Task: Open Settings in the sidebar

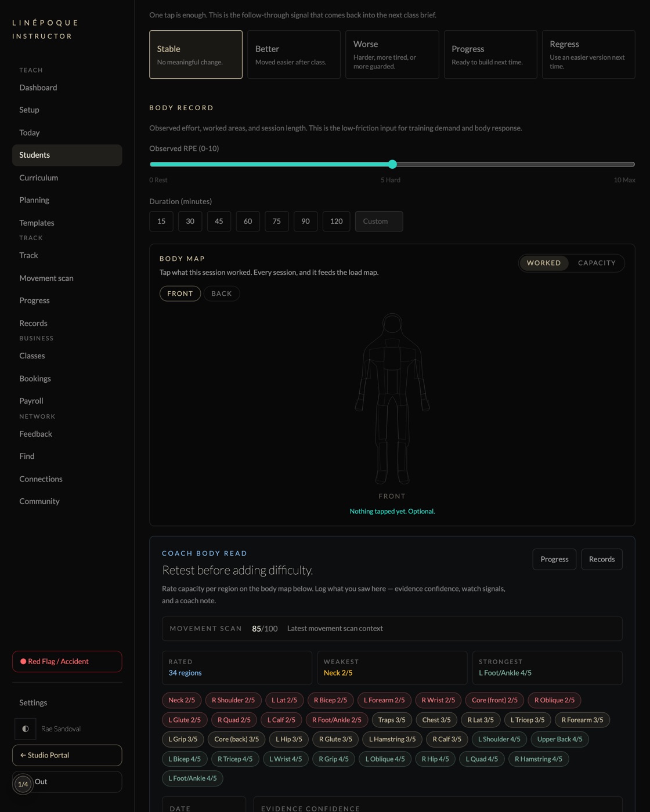Action: tap(67, 702)
